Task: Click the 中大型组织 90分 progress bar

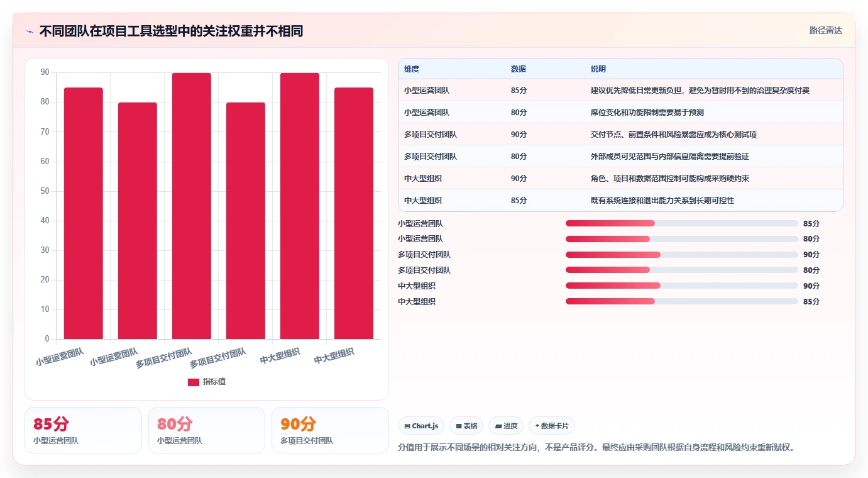Action: click(682, 286)
